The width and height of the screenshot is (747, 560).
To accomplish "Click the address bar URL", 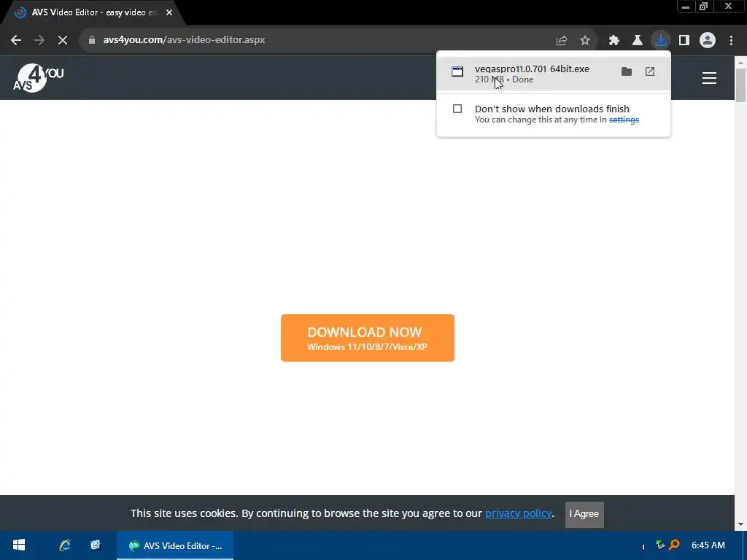I will (184, 40).
